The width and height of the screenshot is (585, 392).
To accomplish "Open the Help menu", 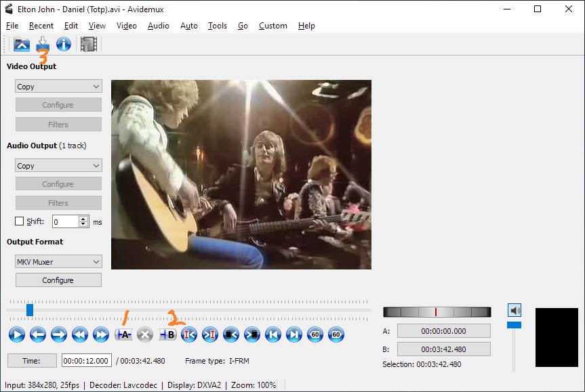I will tap(306, 26).
